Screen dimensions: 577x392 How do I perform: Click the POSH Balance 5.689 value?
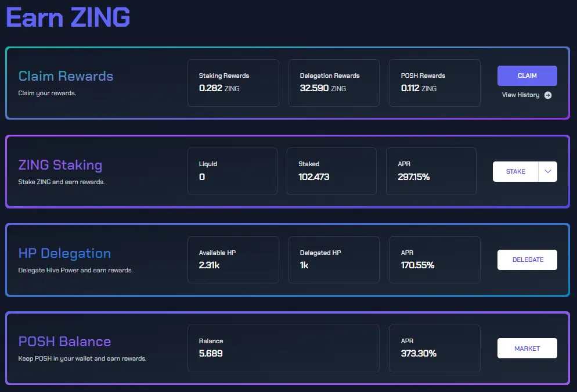tap(211, 354)
